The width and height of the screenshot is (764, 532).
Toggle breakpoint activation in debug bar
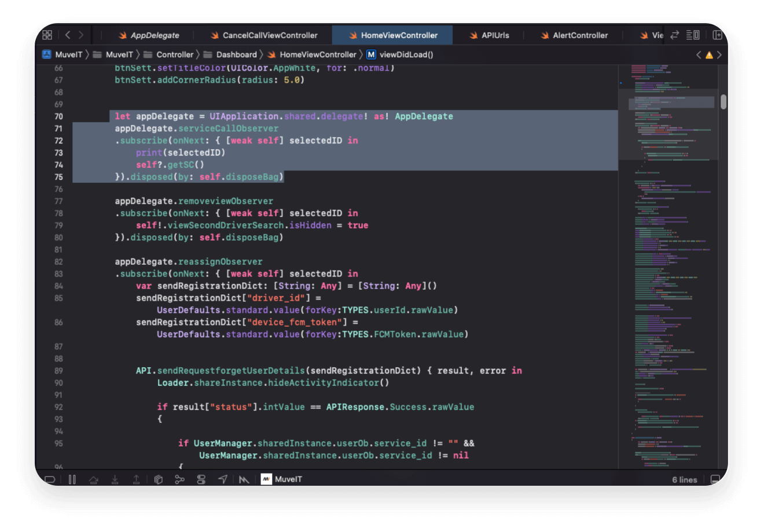(50, 479)
